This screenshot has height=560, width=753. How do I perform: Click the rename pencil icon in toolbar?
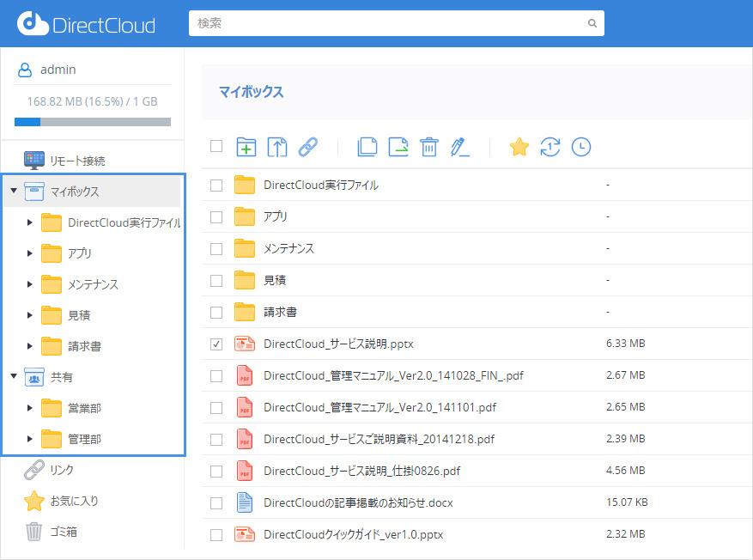pyautogui.click(x=459, y=147)
